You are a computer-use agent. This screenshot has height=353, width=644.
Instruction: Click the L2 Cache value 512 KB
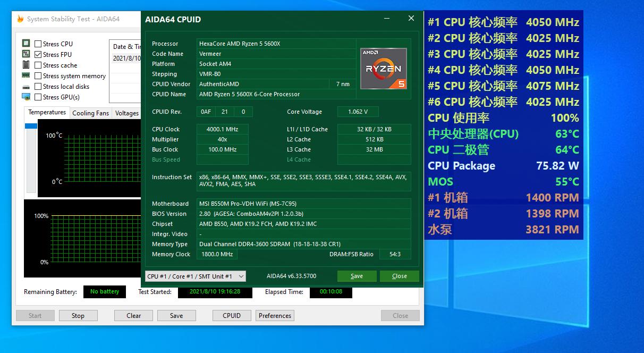tap(374, 139)
